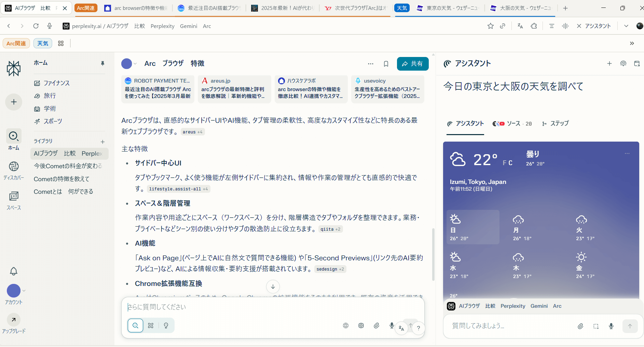Attach a file in the assistant question box
The height and width of the screenshot is (347, 644).
(x=580, y=326)
